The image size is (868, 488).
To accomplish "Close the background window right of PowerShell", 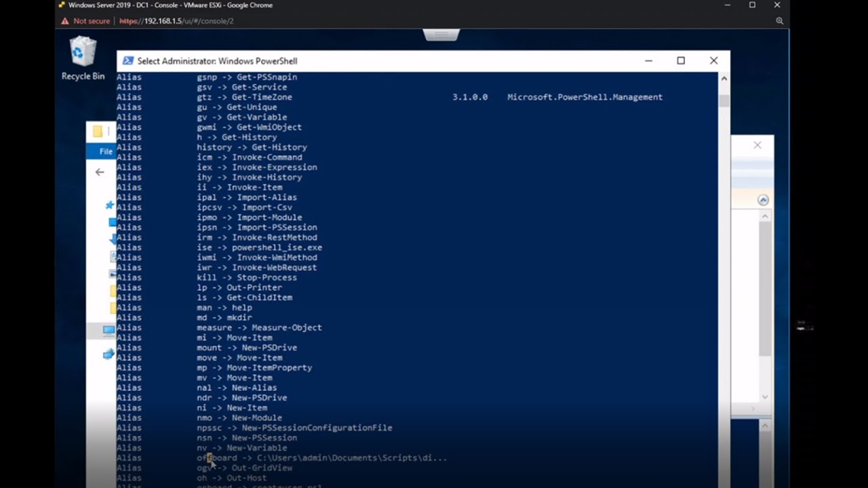I will pyautogui.click(x=757, y=145).
